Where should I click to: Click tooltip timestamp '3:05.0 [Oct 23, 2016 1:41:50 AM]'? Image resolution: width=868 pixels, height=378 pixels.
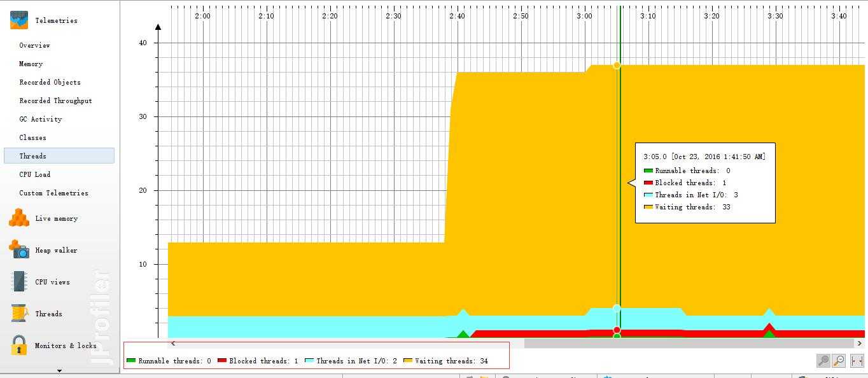[x=704, y=157]
